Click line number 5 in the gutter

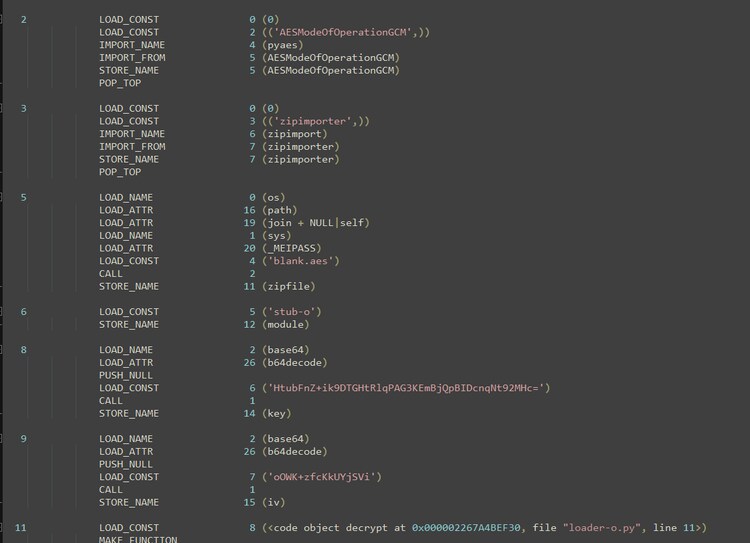click(x=24, y=197)
